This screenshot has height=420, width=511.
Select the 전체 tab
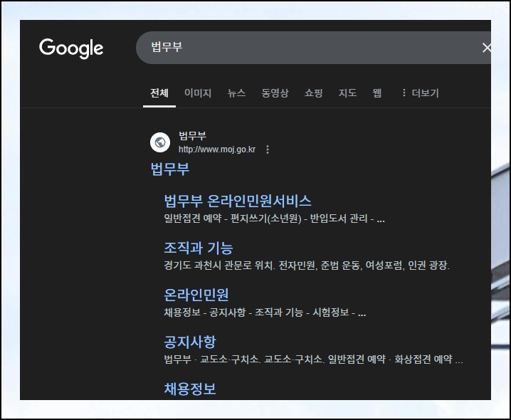coord(159,93)
